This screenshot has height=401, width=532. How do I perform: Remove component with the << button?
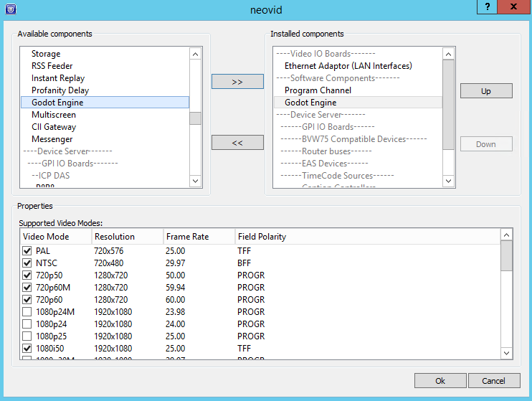[x=237, y=143]
